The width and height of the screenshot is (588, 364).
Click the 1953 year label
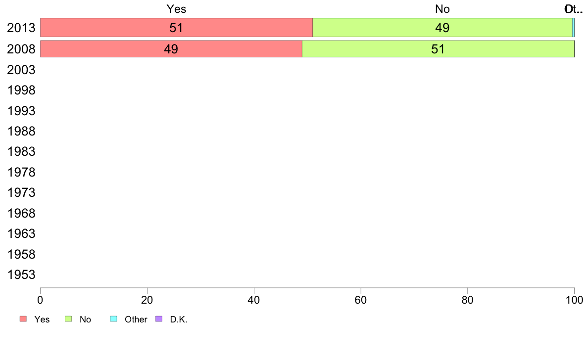tap(21, 275)
